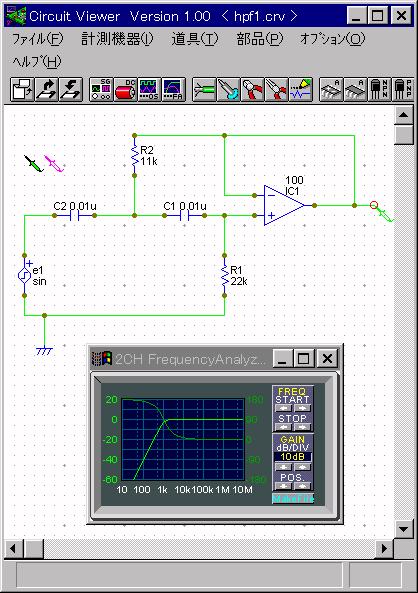Maximize the FrequencyAnalyzer window
Screen dimensions: 418x593
click(x=303, y=359)
